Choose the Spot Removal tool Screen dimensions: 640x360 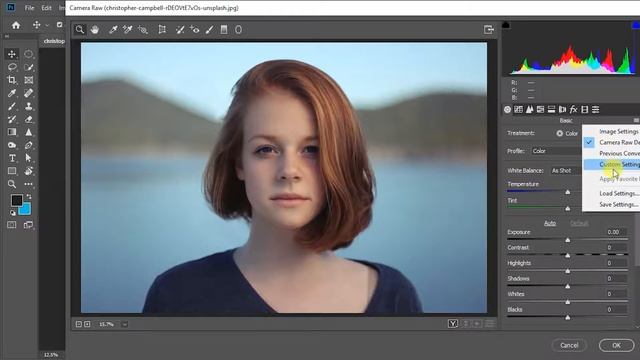pos(180,29)
